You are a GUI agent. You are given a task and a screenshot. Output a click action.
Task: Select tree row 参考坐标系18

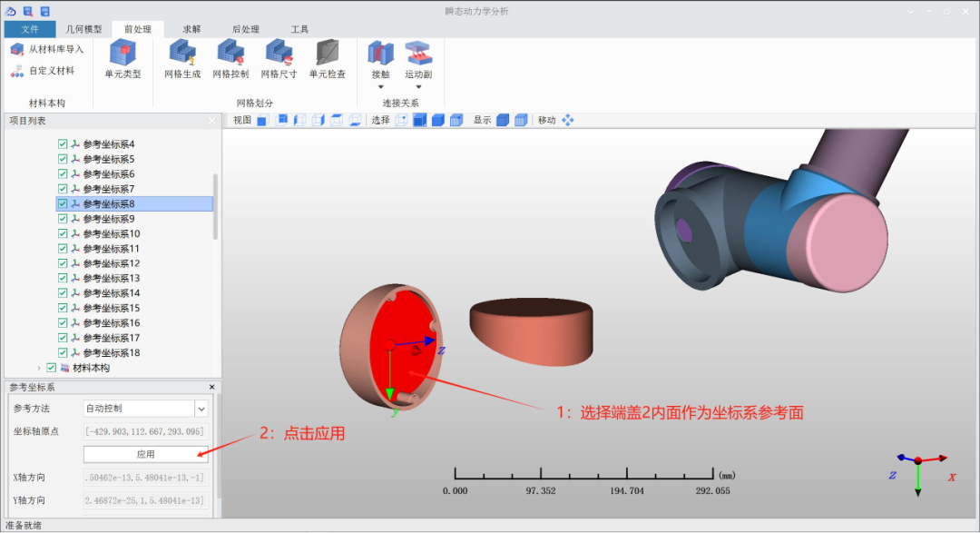(134, 353)
